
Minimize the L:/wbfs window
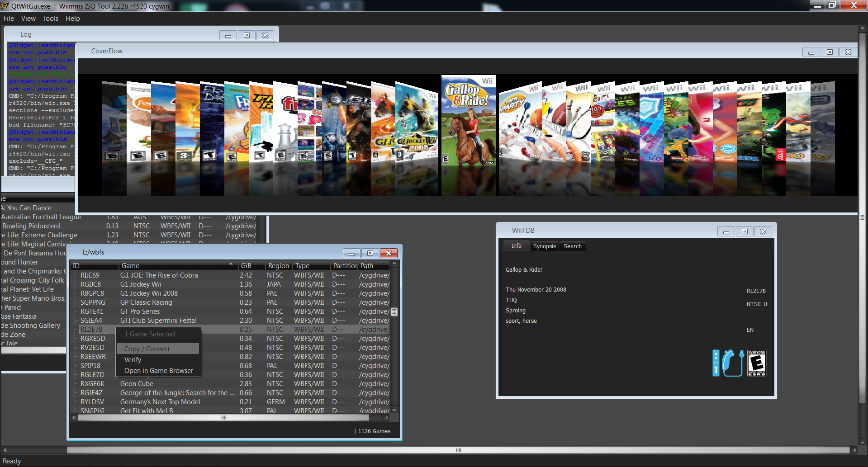click(351, 253)
